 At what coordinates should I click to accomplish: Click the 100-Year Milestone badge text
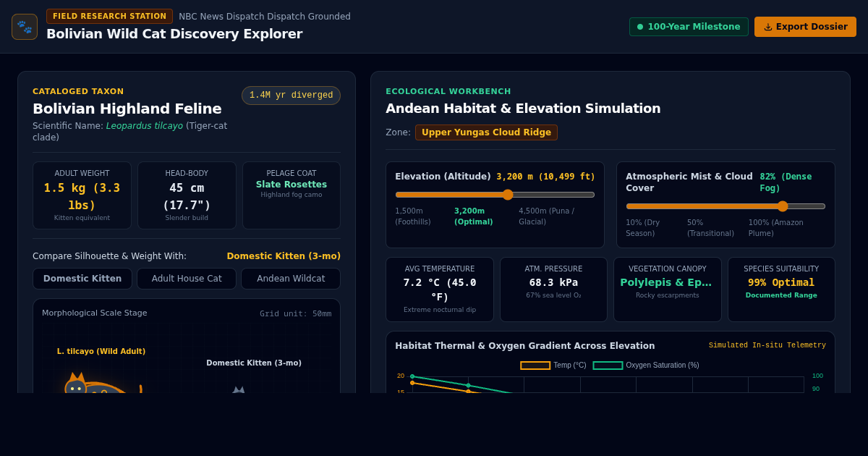[x=694, y=27]
